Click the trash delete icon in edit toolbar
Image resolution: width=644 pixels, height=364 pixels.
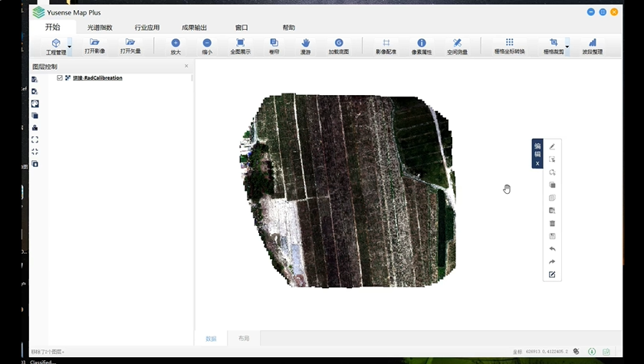coord(552,224)
